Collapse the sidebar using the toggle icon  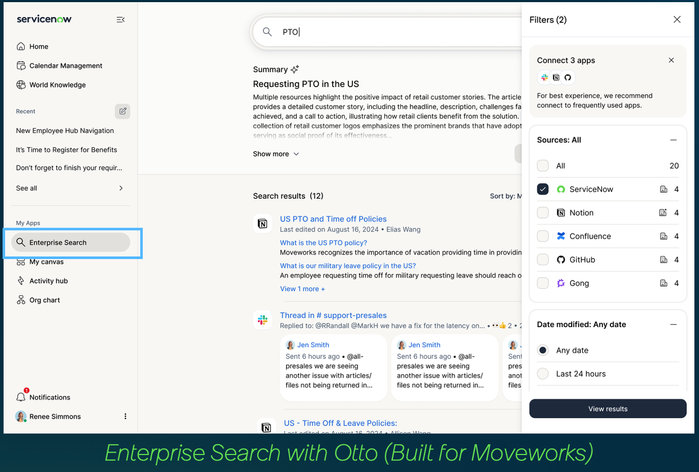click(x=120, y=20)
